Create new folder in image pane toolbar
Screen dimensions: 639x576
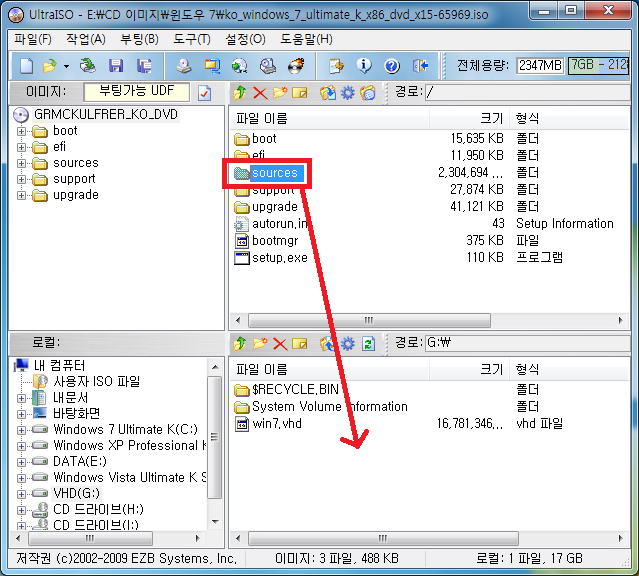(280, 93)
